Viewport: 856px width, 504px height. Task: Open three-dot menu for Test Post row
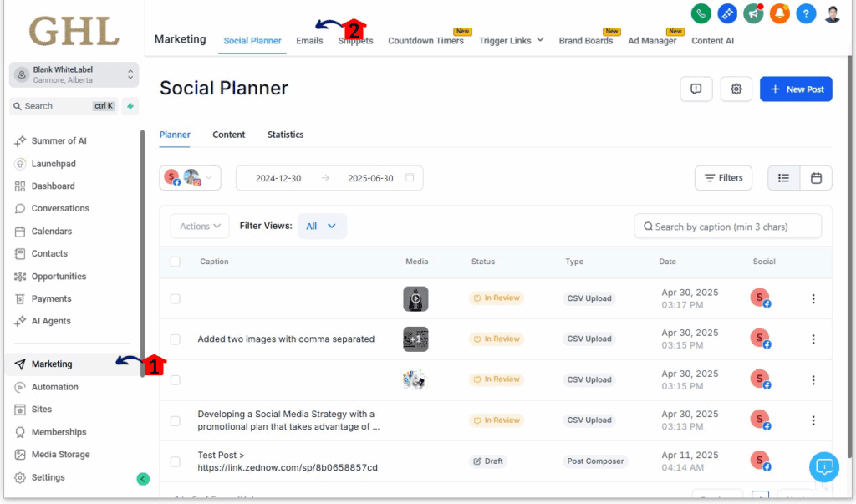tap(813, 461)
